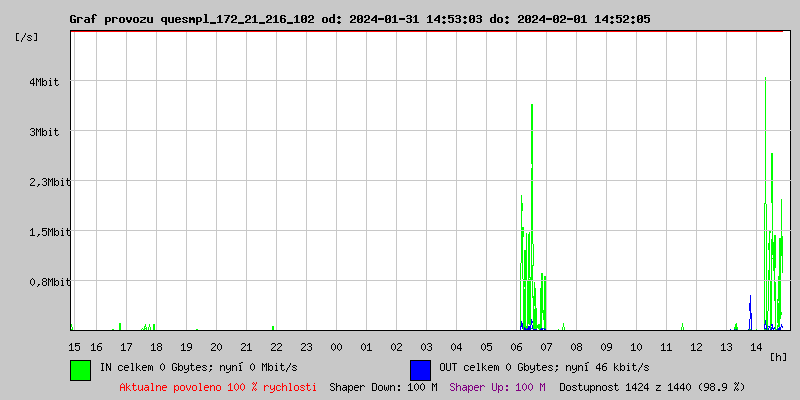800x400 pixels.
Task: Click the red 'Aktualne povoleno 100 % rychlosti' text
Action: (218, 387)
